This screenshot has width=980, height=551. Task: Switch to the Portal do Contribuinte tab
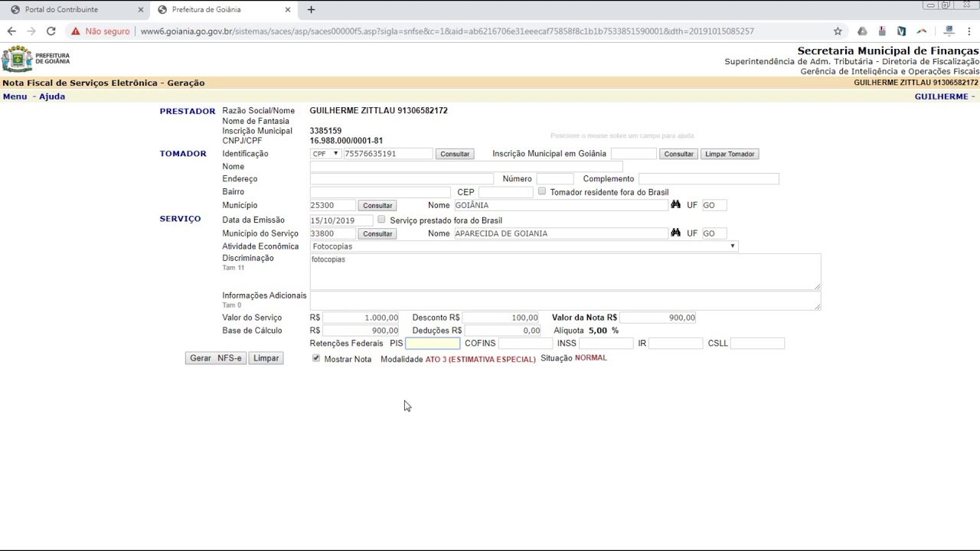pyautogui.click(x=74, y=10)
